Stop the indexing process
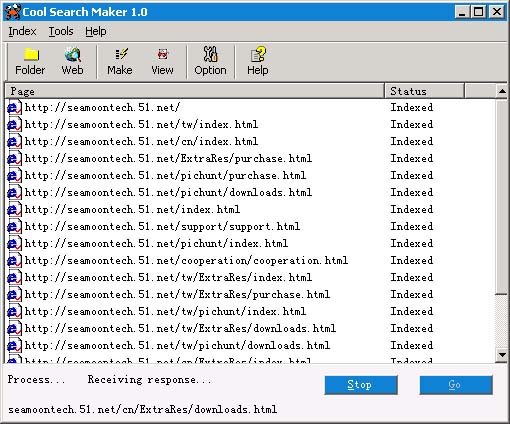This screenshot has width=510, height=424. point(361,385)
